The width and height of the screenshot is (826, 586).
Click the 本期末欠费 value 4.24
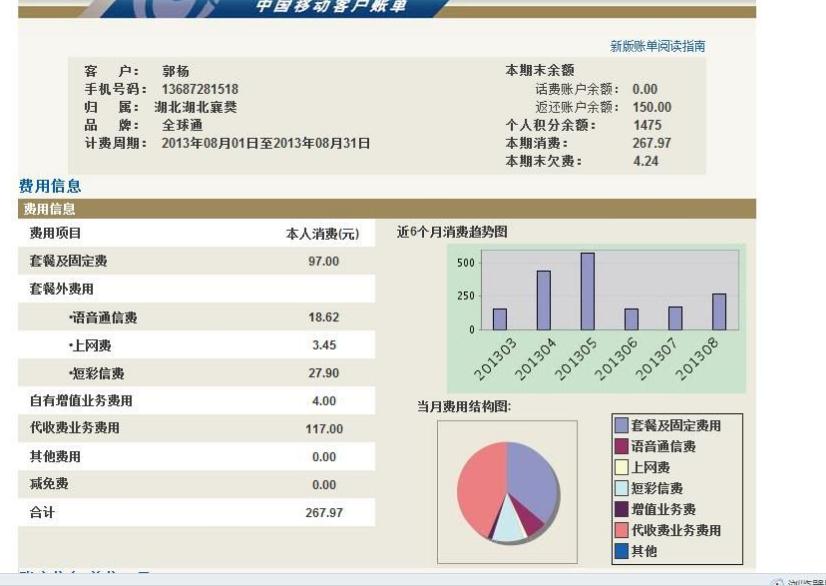pos(645,161)
